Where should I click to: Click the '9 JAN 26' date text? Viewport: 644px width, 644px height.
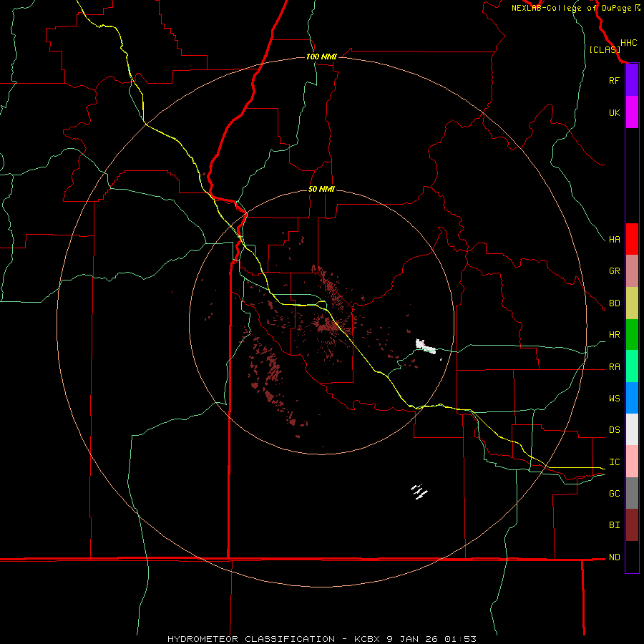413,639
